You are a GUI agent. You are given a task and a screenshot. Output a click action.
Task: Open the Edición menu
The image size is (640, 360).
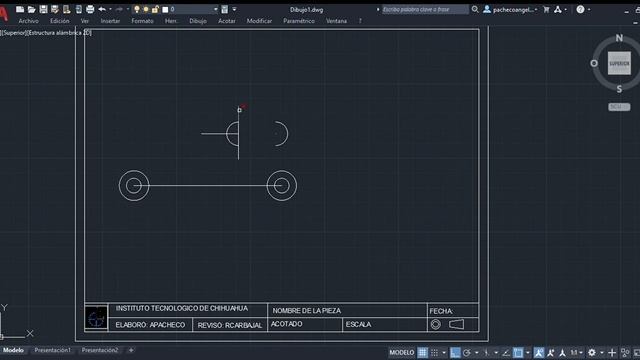coord(60,21)
